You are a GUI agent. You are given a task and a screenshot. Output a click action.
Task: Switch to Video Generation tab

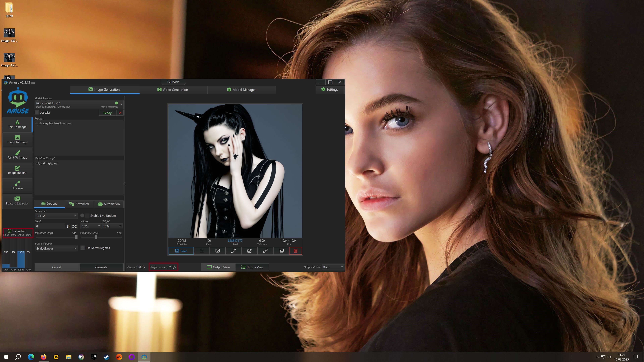pyautogui.click(x=173, y=90)
